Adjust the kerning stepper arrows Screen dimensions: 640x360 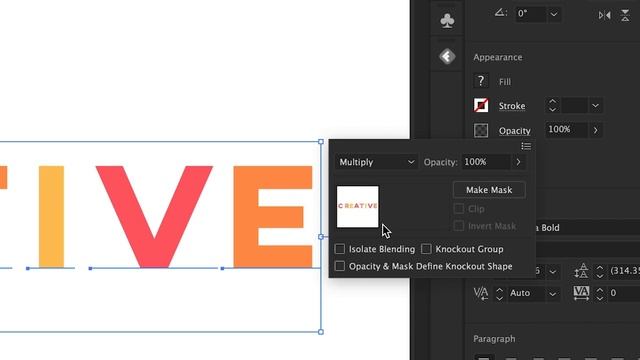(499, 293)
